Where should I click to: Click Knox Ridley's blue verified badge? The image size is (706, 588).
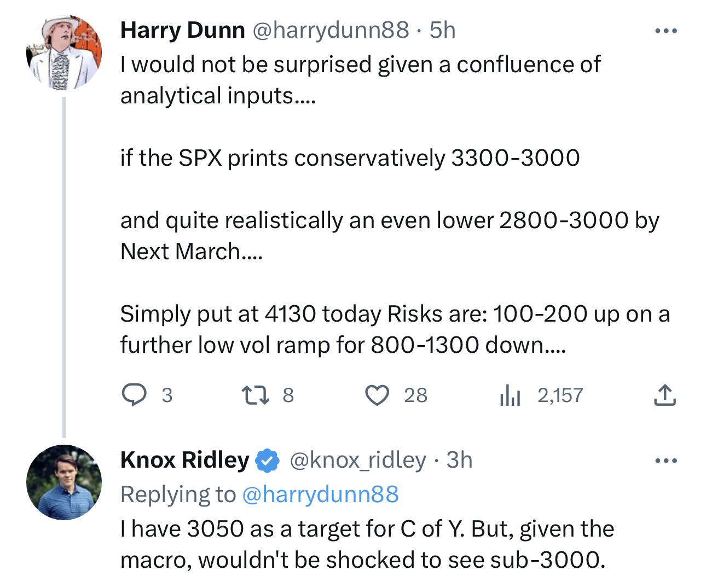pyautogui.click(x=268, y=460)
